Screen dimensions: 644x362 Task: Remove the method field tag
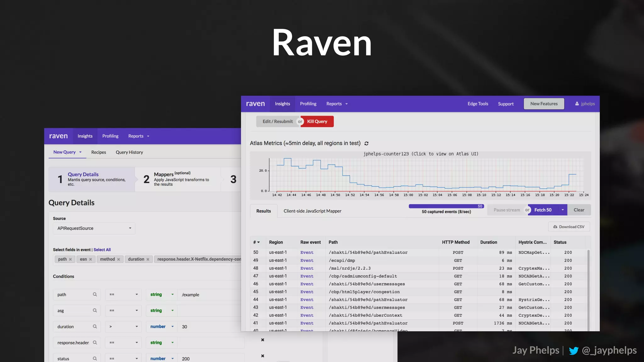(x=119, y=259)
